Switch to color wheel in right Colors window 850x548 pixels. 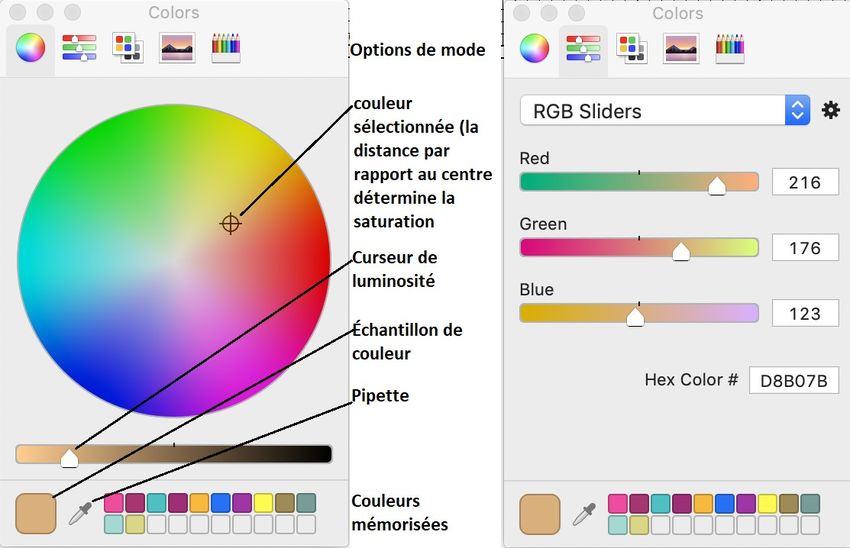(x=535, y=48)
